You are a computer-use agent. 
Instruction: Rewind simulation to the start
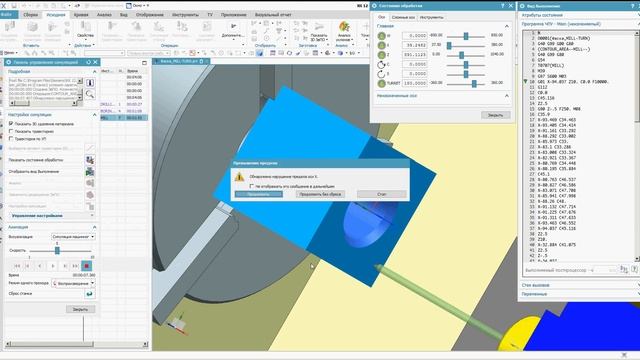pos(17,266)
